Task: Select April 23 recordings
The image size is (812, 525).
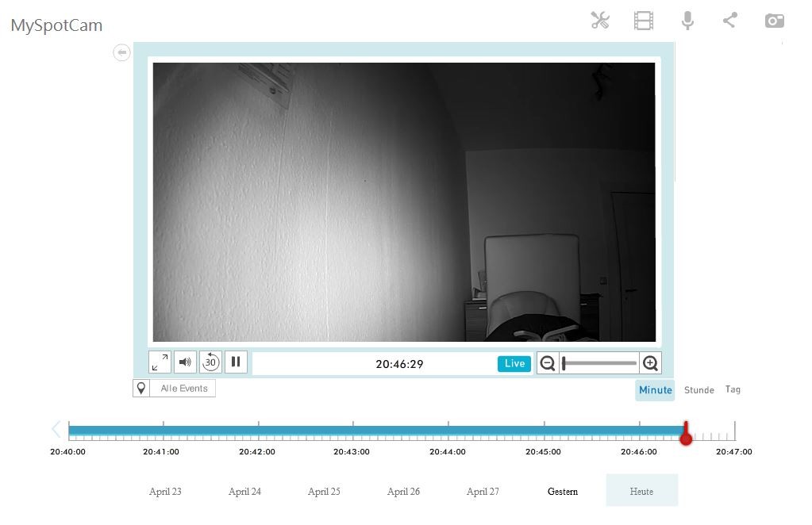Action: pyautogui.click(x=165, y=492)
